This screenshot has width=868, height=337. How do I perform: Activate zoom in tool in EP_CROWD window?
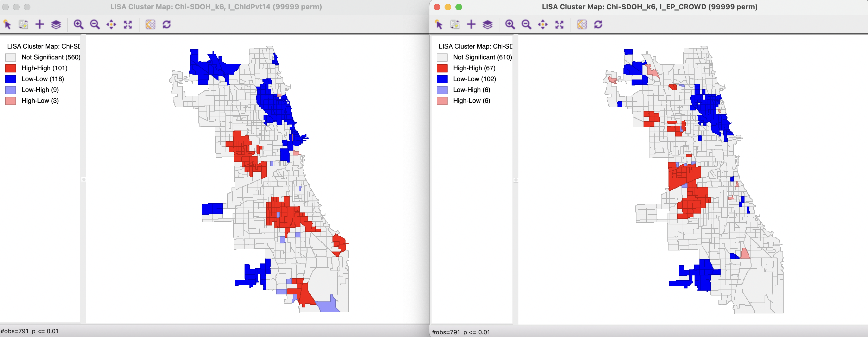[x=510, y=25]
